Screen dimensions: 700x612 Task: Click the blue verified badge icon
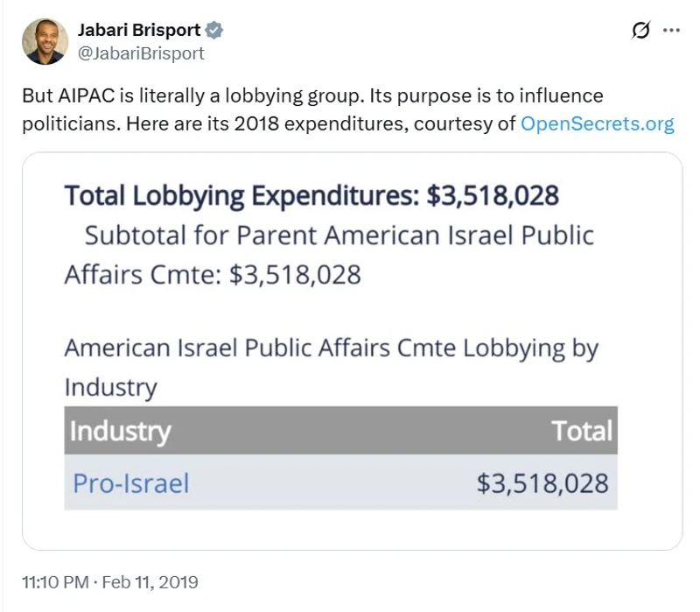(215, 31)
